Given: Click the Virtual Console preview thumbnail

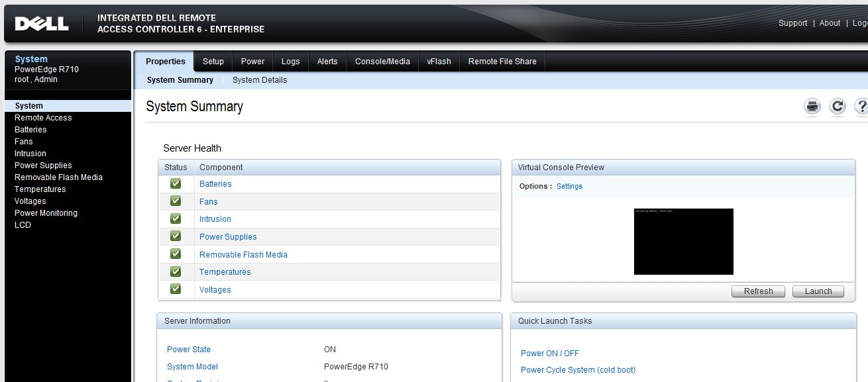Looking at the screenshot, I should coord(683,242).
